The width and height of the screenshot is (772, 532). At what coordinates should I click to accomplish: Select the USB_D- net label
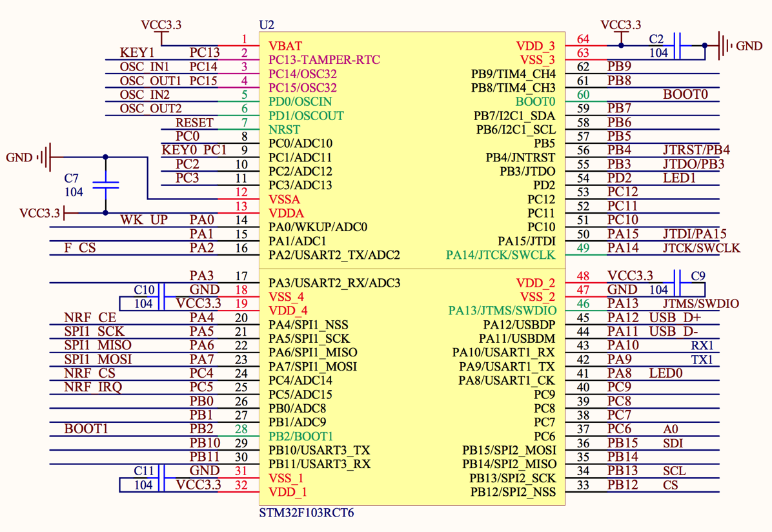pos(673,331)
